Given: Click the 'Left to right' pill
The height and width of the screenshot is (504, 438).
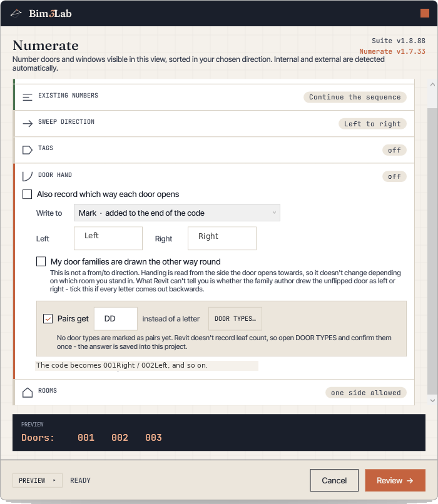Looking at the screenshot, I should 372,124.
